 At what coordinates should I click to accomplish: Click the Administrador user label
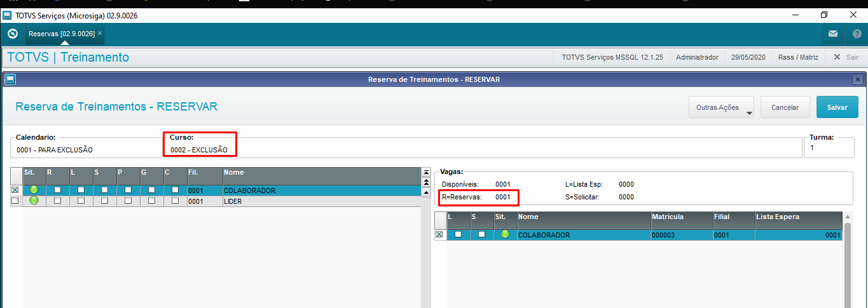(x=697, y=57)
